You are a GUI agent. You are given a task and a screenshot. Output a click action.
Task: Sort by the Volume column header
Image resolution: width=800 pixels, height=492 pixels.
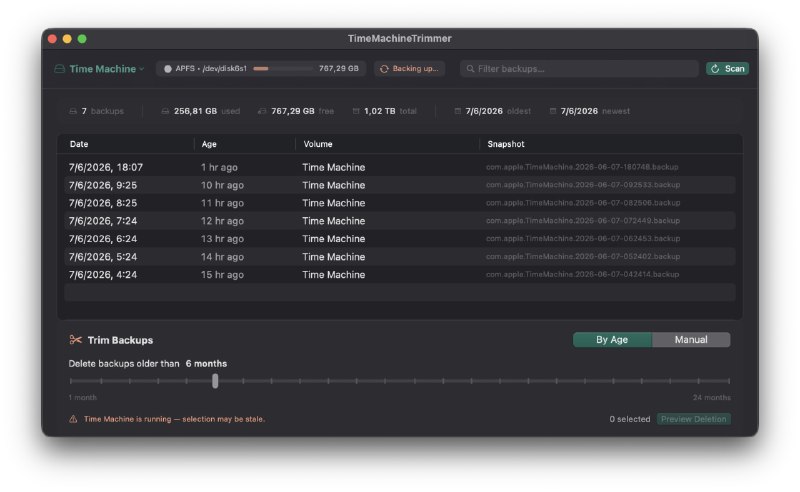pyautogui.click(x=318, y=144)
